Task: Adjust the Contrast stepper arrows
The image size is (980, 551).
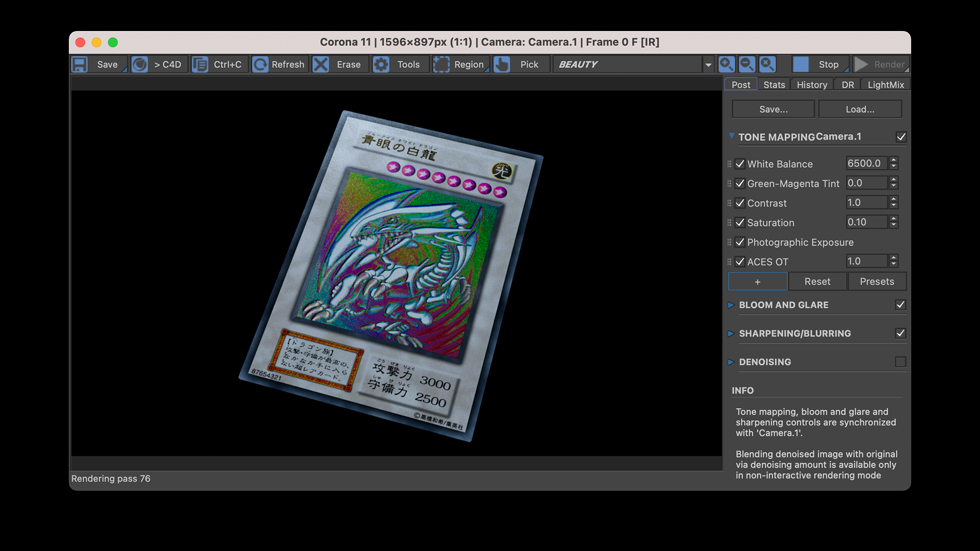Action: pyautogui.click(x=893, y=203)
